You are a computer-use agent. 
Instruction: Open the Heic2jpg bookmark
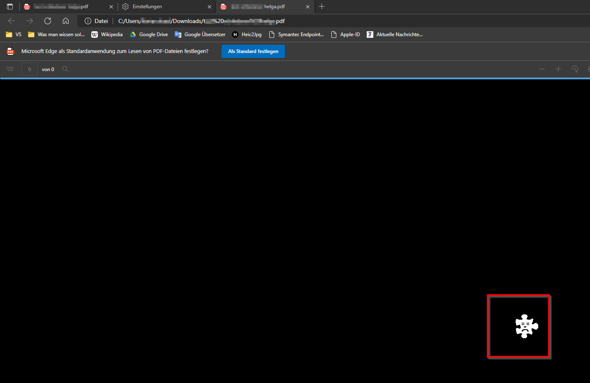click(x=247, y=35)
